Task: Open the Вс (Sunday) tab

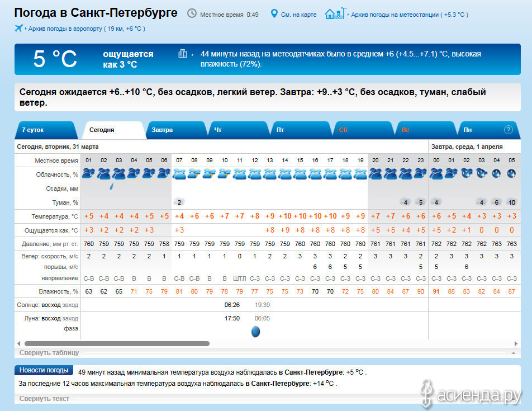Action: point(405,130)
